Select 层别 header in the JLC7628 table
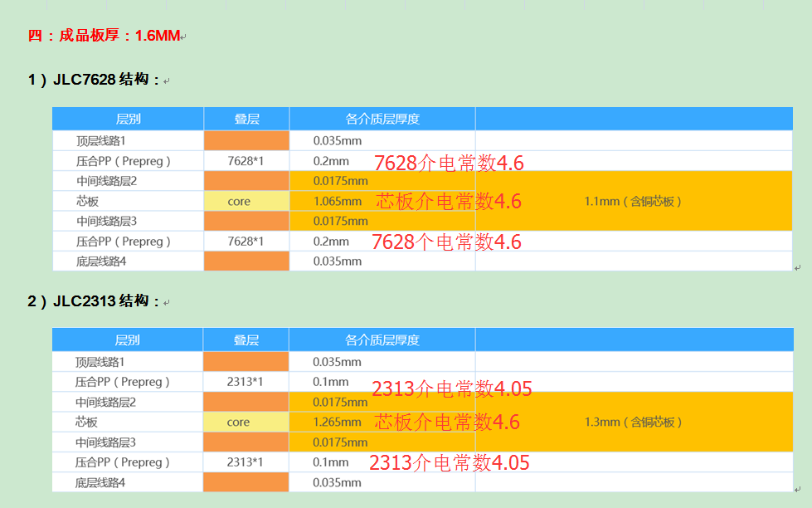The height and width of the screenshot is (508, 812). coord(128,119)
